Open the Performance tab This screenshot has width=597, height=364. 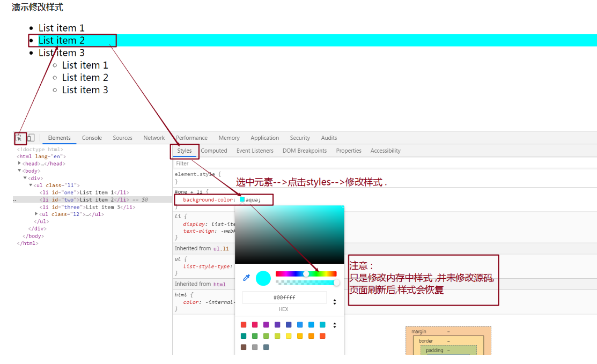(x=192, y=138)
